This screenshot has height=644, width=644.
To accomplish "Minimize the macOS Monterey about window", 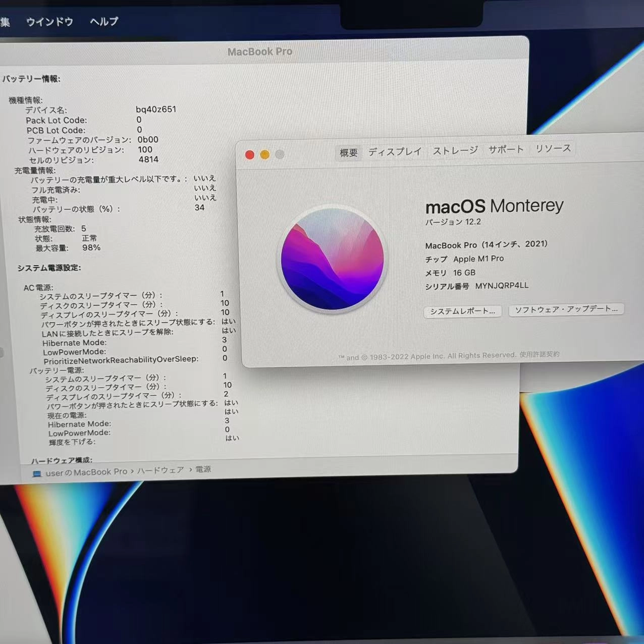I will pos(265,155).
